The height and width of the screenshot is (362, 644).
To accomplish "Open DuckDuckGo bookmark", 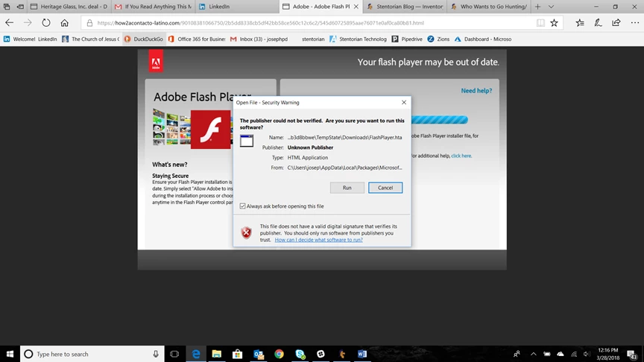I will point(144,39).
